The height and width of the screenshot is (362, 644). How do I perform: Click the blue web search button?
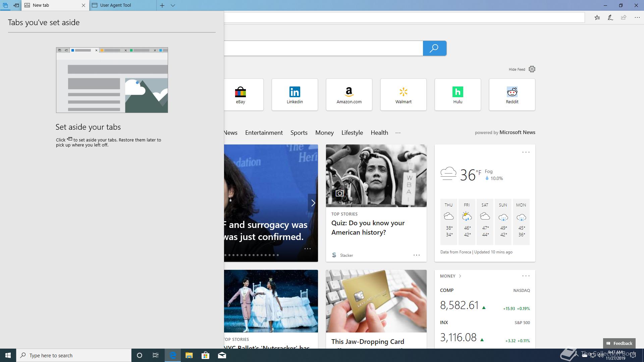pos(434,48)
